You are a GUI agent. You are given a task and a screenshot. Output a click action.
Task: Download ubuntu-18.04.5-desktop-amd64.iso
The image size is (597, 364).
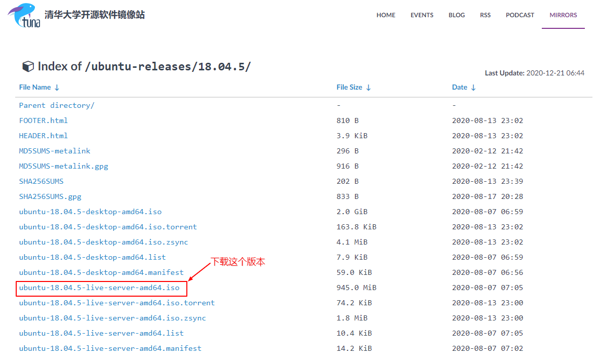click(x=90, y=212)
